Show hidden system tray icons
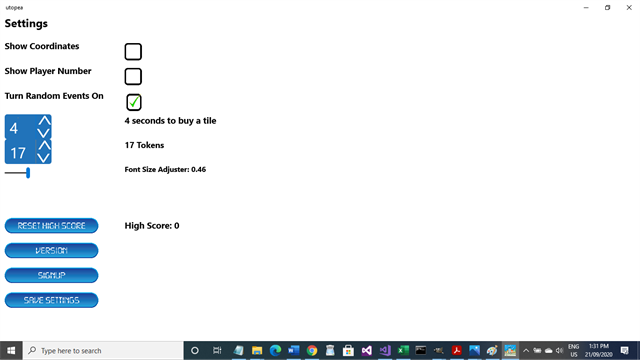This screenshot has height=360, width=640. (x=526, y=351)
